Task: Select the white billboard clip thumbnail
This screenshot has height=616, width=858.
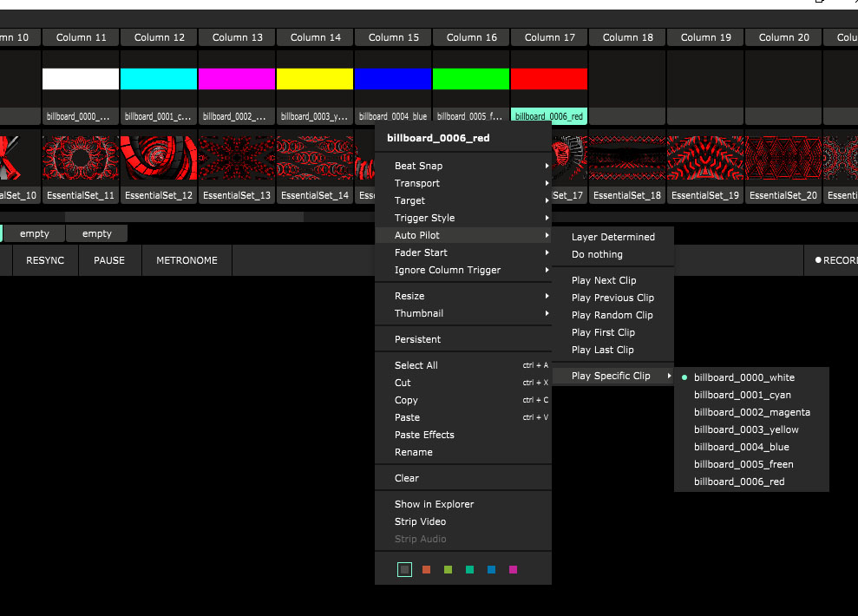Action: coord(81,79)
